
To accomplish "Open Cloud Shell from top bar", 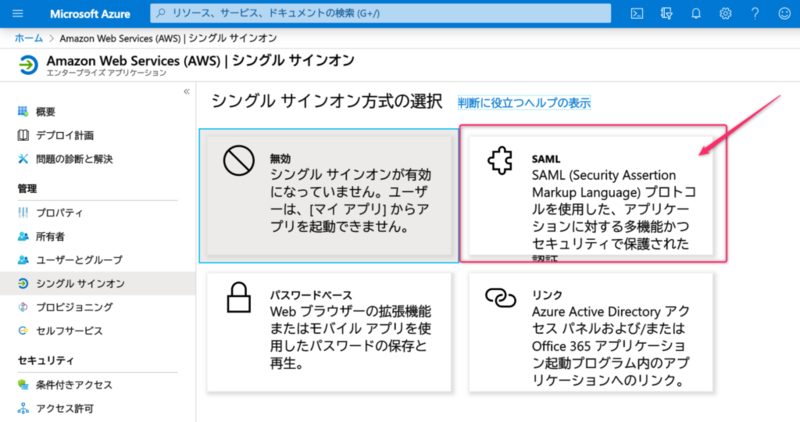I will tap(637, 13).
